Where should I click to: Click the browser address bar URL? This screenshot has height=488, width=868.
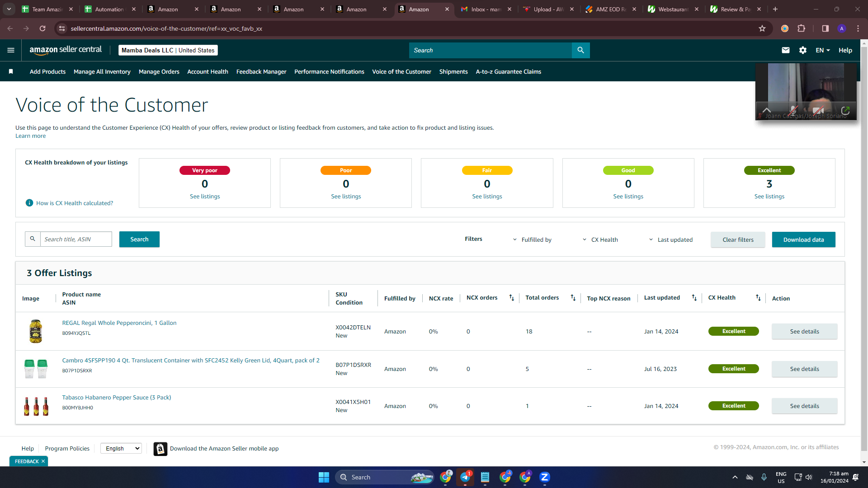(x=166, y=28)
